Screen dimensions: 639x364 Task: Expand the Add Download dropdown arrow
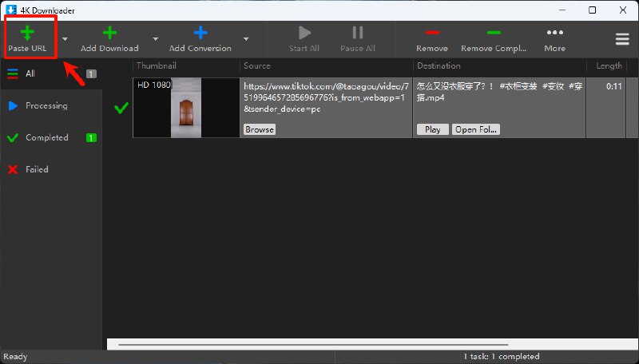(155, 38)
